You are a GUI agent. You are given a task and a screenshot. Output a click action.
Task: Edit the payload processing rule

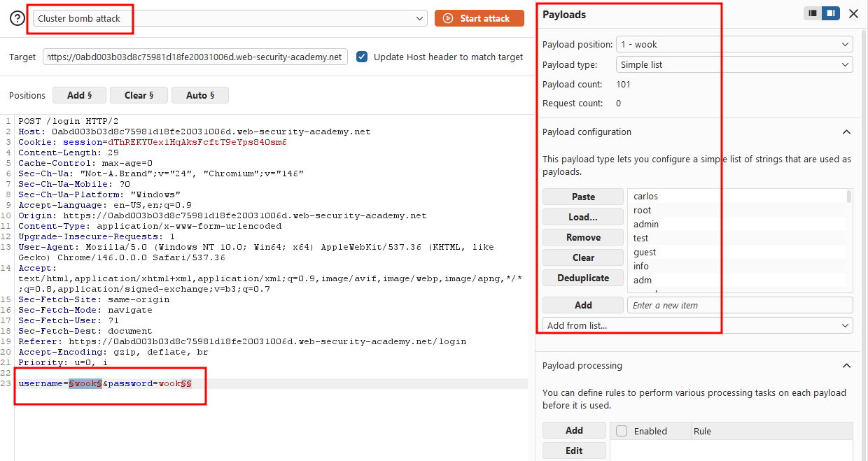click(574, 451)
